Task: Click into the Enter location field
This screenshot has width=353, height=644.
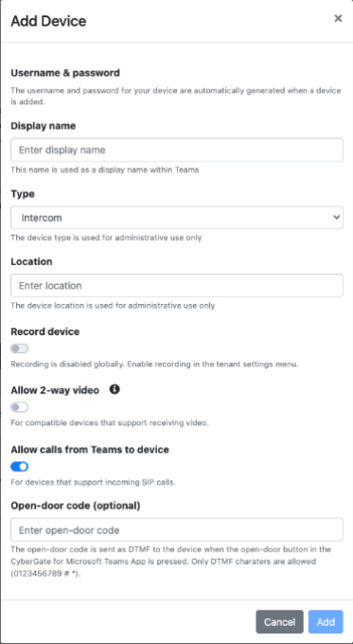Action: point(177,285)
